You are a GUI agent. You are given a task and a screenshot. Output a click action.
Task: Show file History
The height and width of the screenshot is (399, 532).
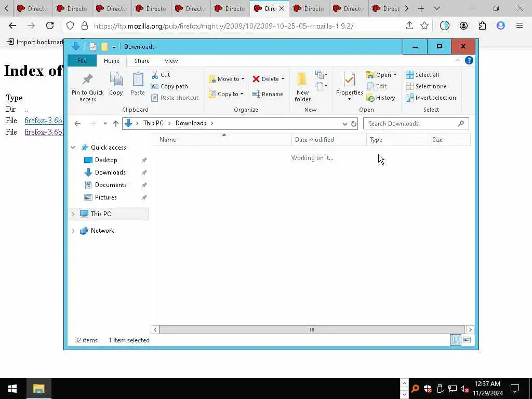pos(381,98)
